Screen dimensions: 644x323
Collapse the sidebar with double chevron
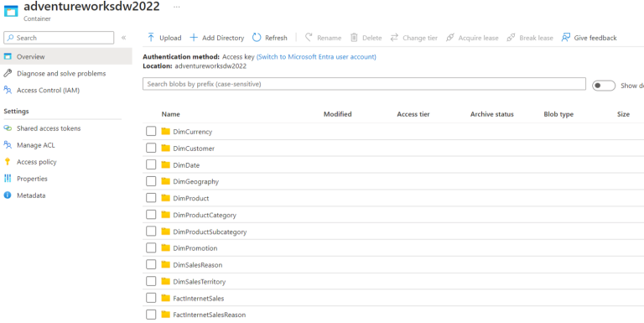click(123, 38)
